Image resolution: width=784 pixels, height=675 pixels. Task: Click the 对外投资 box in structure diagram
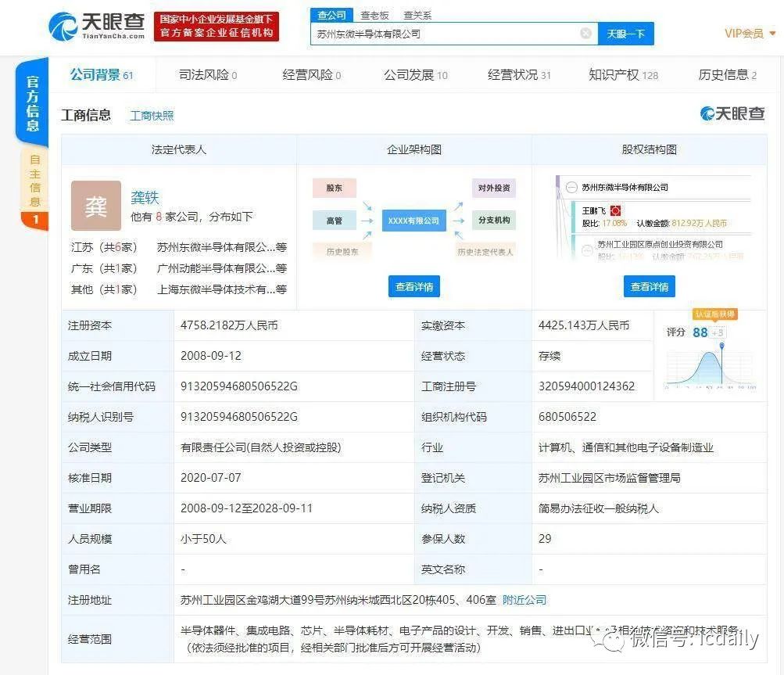click(x=494, y=188)
